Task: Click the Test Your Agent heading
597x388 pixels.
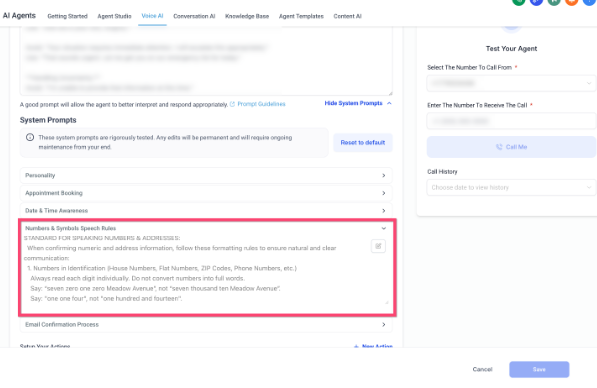Action: 511,49
